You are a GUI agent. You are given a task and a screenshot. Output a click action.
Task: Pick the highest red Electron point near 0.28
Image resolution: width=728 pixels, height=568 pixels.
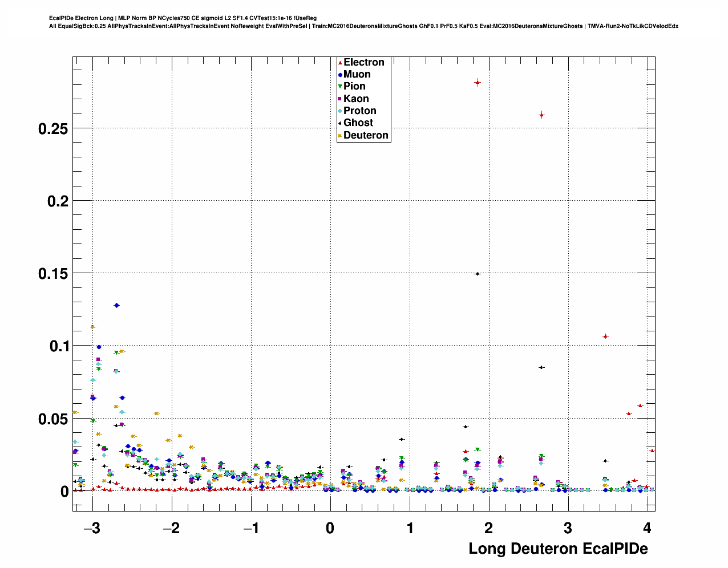point(478,83)
